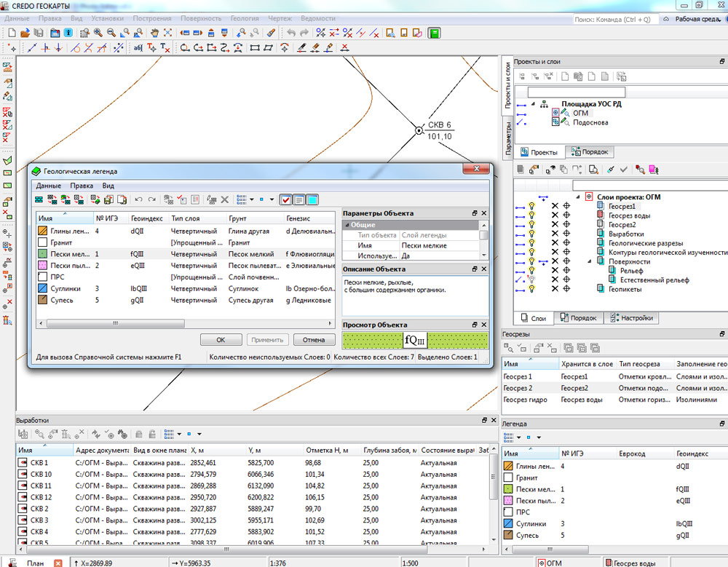Toggle visibility bulb for Естественный рельеф layer
728x567 pixels.
(x=532, y=279)
